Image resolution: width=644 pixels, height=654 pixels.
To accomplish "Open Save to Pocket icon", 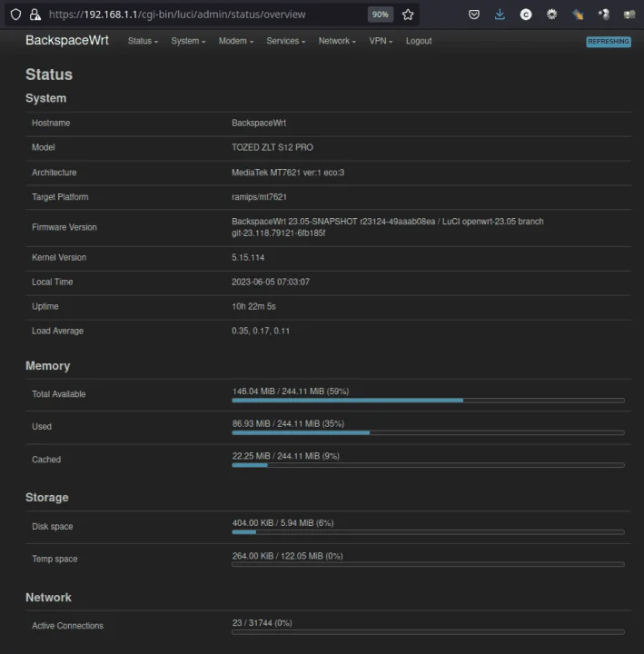I will [x=474, y=15].
